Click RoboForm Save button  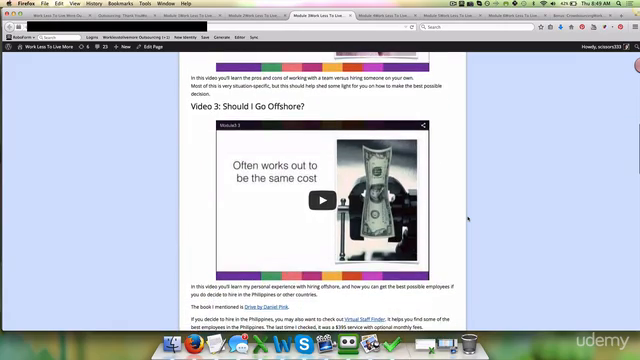pos(205,37)
